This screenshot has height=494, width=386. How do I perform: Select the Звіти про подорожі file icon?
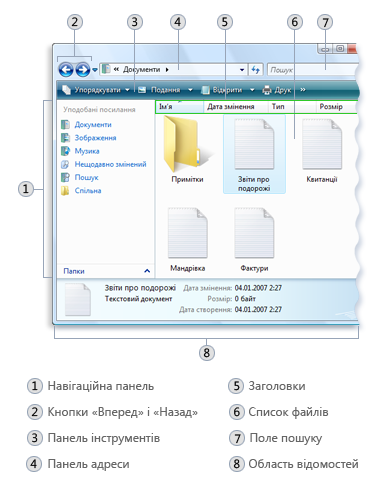[254, 144]
